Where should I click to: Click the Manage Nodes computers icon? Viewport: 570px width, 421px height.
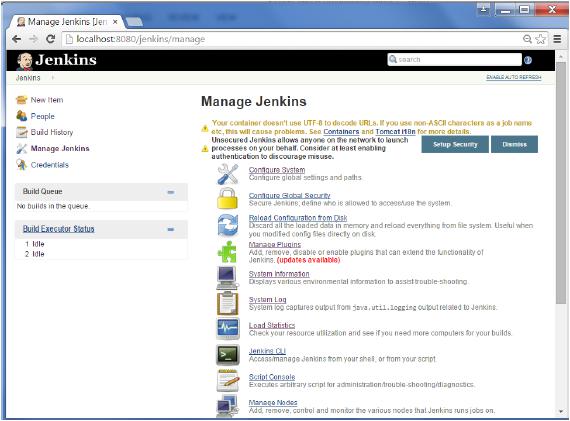228,406
